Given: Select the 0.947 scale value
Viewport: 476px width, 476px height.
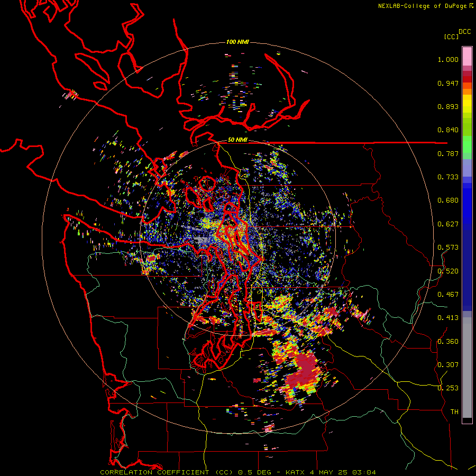Looking at the screenshot, I should pos(448,83).
